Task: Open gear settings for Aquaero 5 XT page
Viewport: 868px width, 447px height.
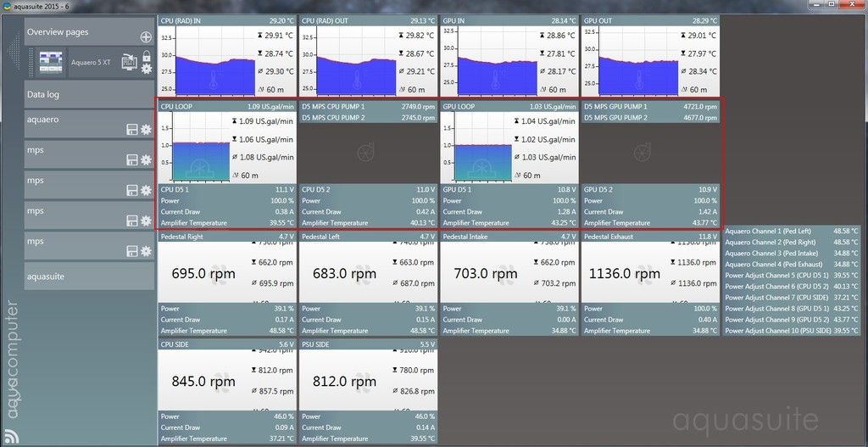Action: (146, 69)
